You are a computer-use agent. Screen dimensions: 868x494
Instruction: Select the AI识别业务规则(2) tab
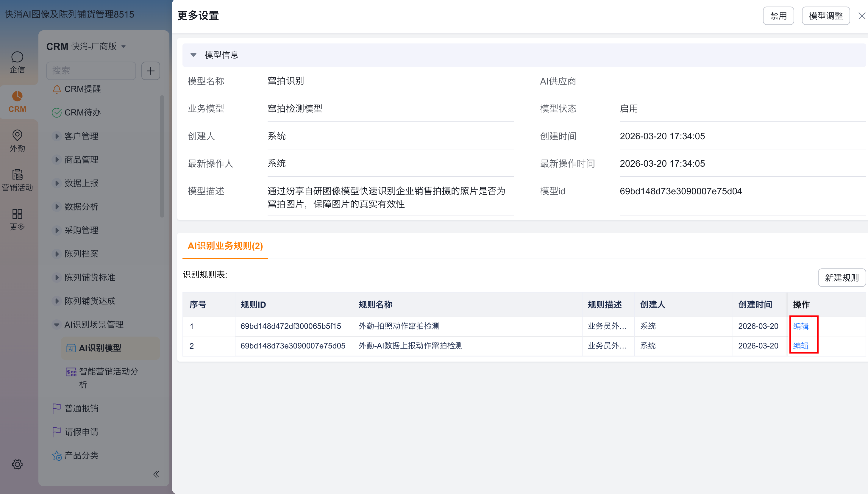tap(225, 246)
